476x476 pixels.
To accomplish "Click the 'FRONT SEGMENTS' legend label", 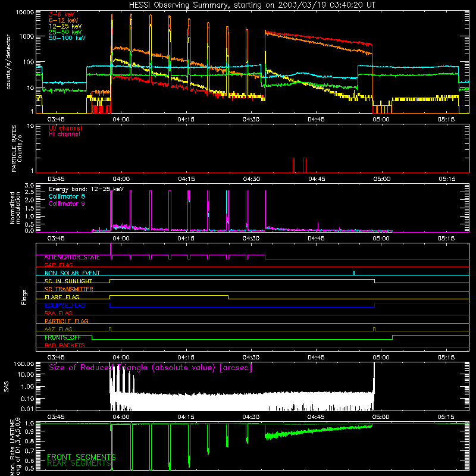I will pyautogui.click(x=82, y=457).
